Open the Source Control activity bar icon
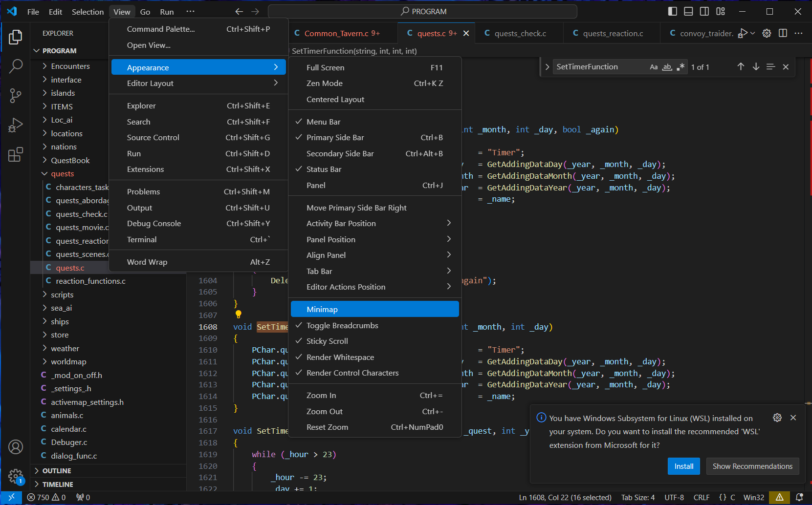Screen dimensions: 812x505 pyautogui.click(x=16, y=96)
